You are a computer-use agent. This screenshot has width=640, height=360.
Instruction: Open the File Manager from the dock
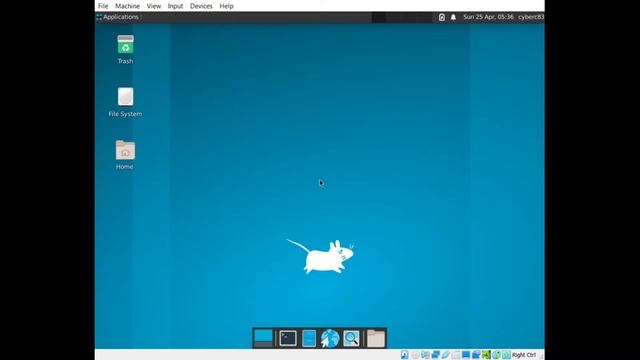pos(309,338)
